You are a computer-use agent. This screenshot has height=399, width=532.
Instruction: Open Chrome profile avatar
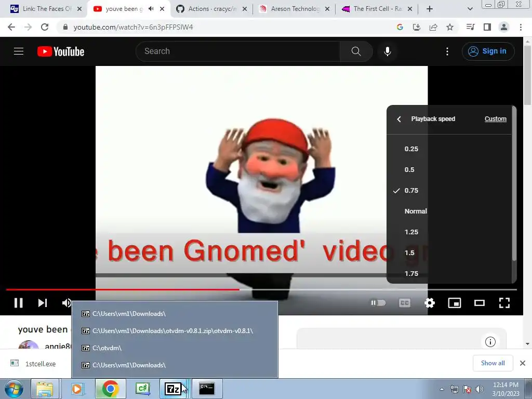coord(504,27)
